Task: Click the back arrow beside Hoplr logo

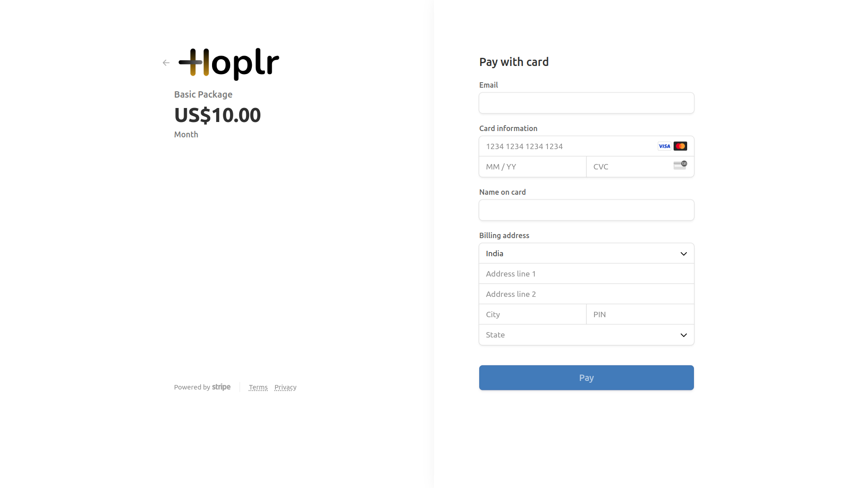Action: point(166,63)
